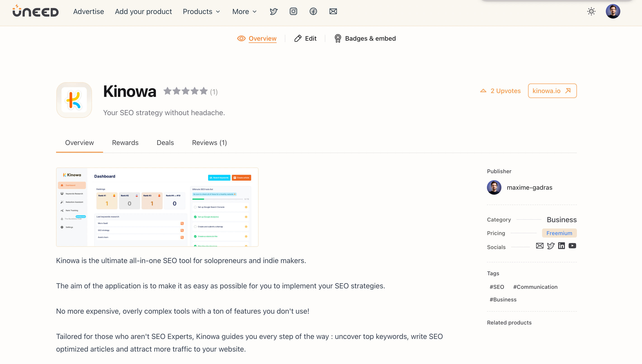Click the fifth rating star

(x=204, y=91)
